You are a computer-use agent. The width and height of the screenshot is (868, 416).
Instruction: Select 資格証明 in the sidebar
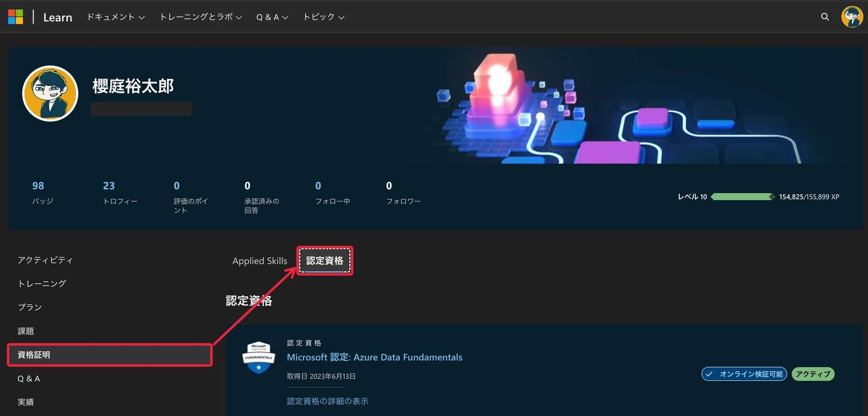[110, 355]
